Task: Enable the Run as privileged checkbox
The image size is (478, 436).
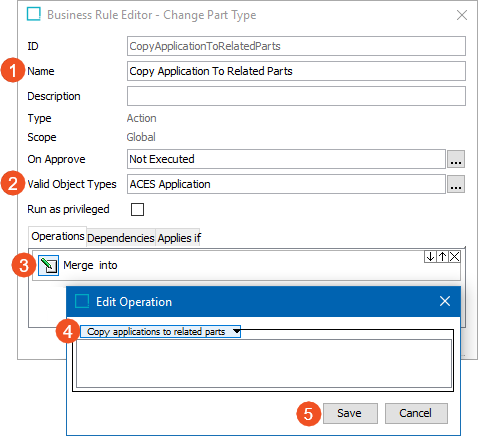Action: coord(137,210)
